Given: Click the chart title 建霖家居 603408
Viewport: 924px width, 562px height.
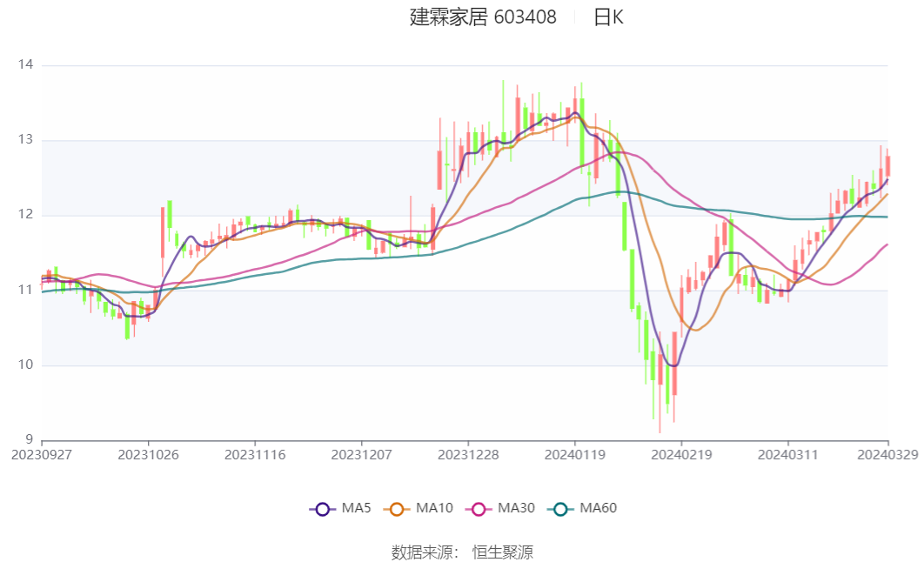Looking at the screenshot, I should pos(483,17).
